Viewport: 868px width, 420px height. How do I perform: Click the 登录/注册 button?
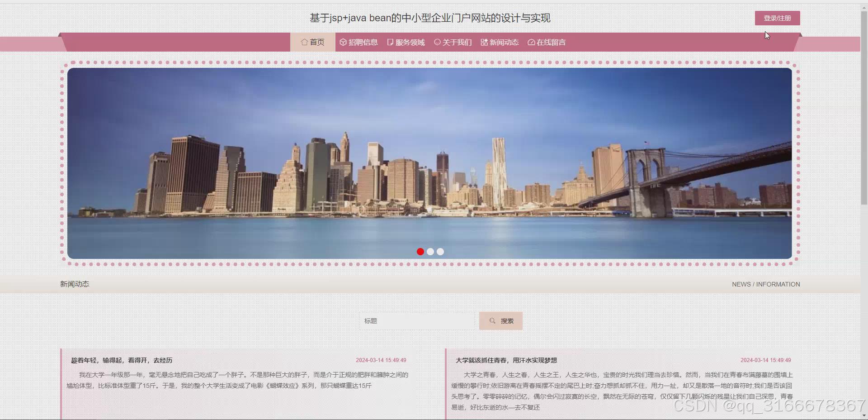click(x=777, y=18)
